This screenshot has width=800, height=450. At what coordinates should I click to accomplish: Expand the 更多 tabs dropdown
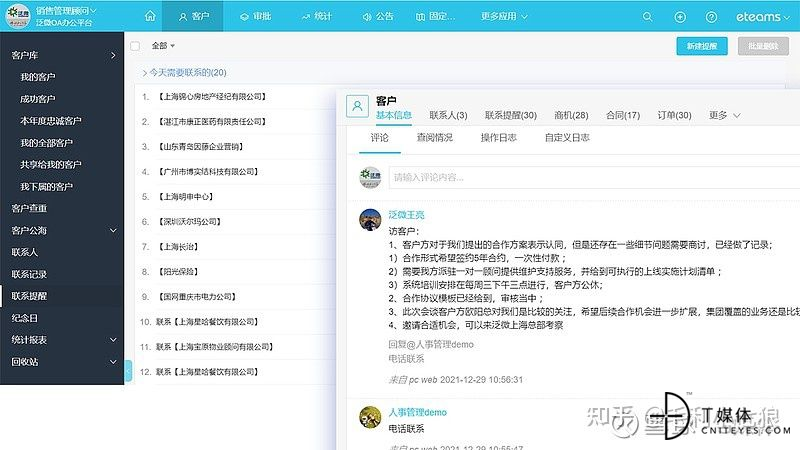click(724, 115)
